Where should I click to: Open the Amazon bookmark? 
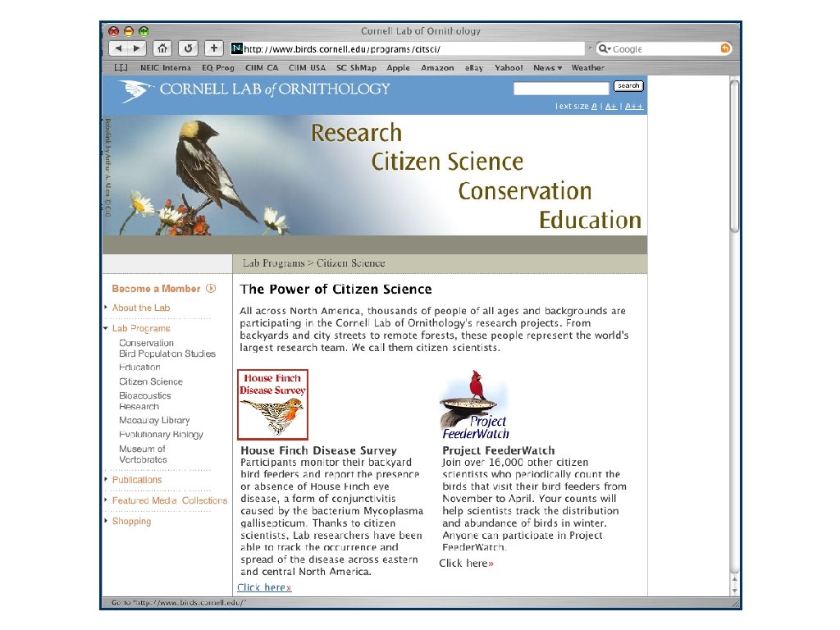437,67
